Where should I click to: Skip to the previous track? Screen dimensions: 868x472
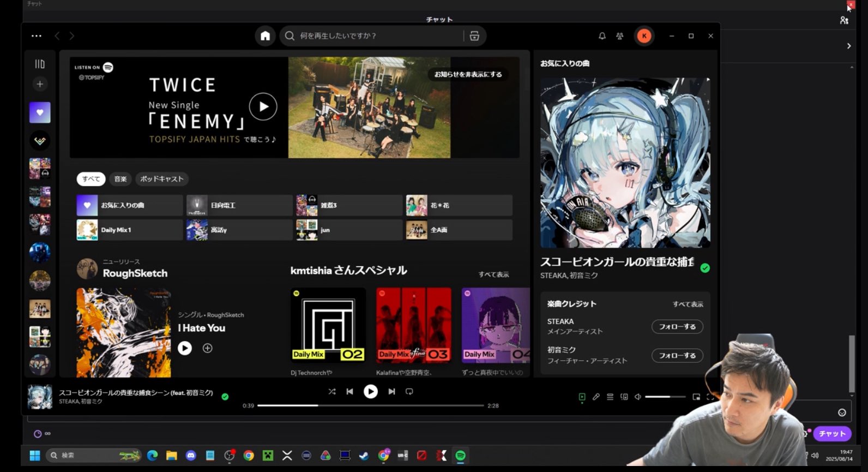pos(350,391)
